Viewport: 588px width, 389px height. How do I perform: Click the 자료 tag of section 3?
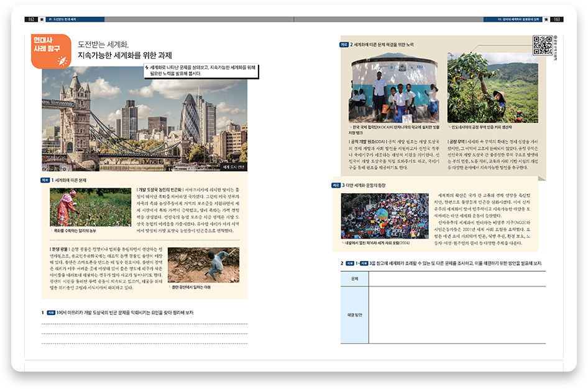coord(336,185)
